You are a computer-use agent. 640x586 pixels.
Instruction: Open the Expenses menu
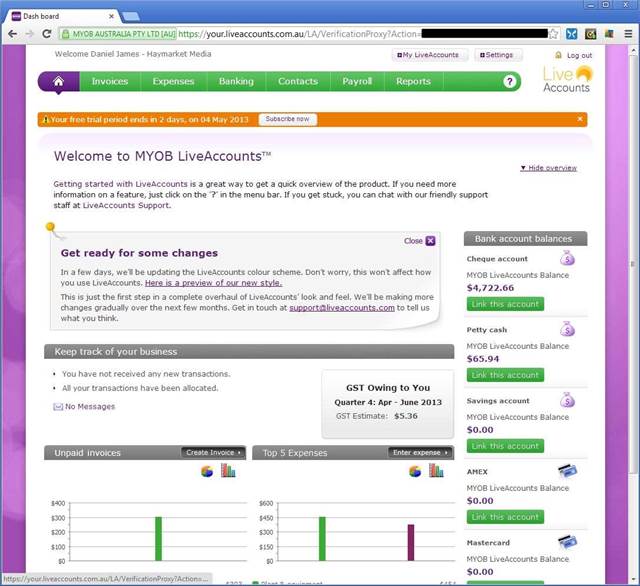coord(173,81)
